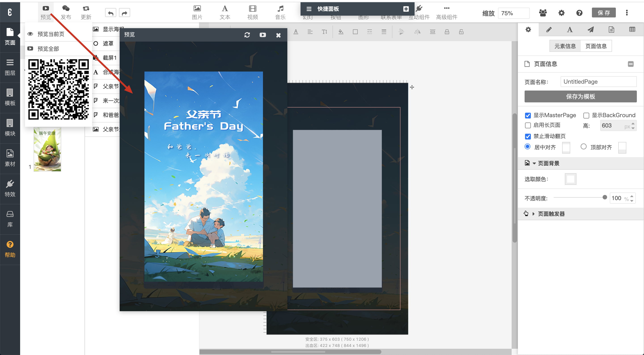Collapse 页面信息 panel with minus button
This screenshot has width=644, height=355.
click(x=631, y=64)
